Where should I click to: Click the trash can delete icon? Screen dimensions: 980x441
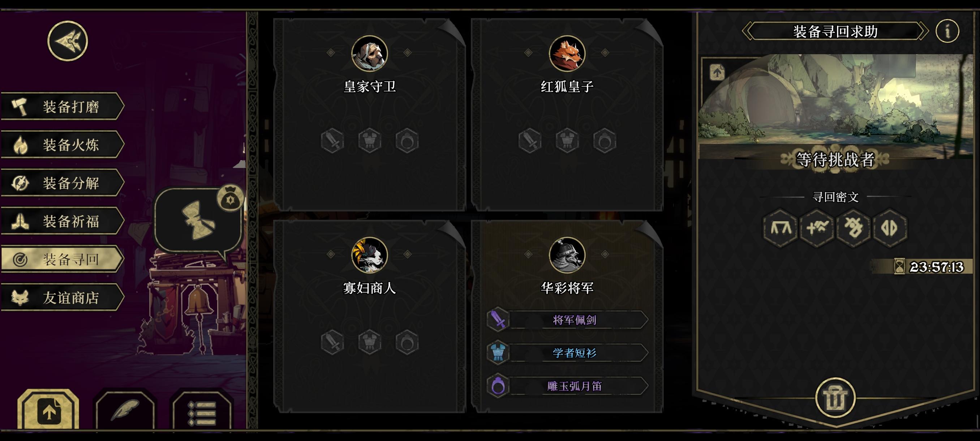[x=835, y=398]
